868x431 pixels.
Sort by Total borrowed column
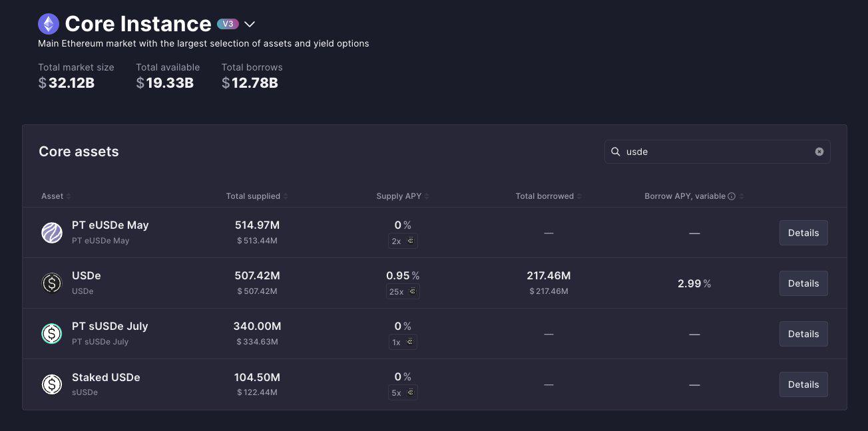pos(548,196)
